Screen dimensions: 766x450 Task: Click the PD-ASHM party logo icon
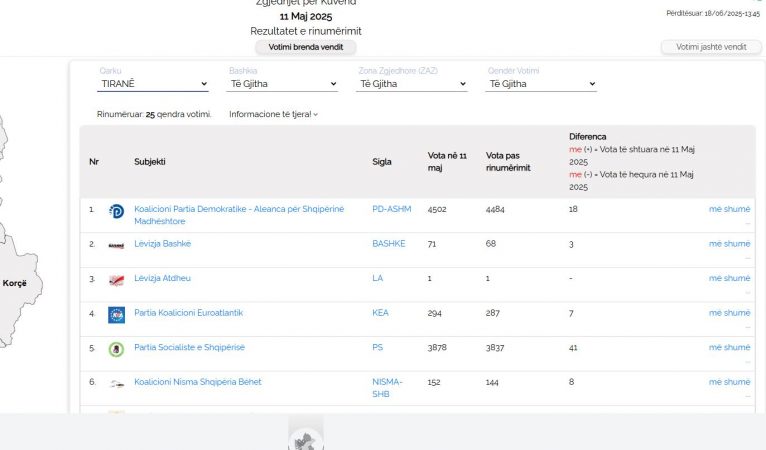pyautogui.click(x=116, y=211)
